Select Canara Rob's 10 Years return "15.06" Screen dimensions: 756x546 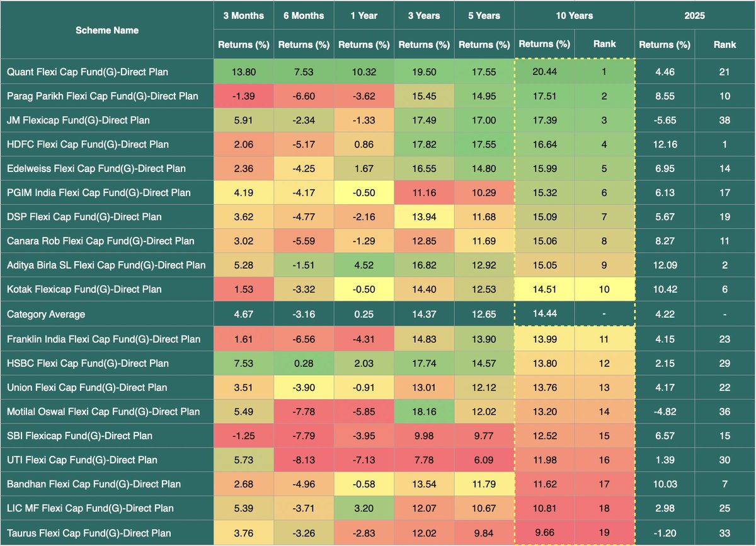(544, 241)
